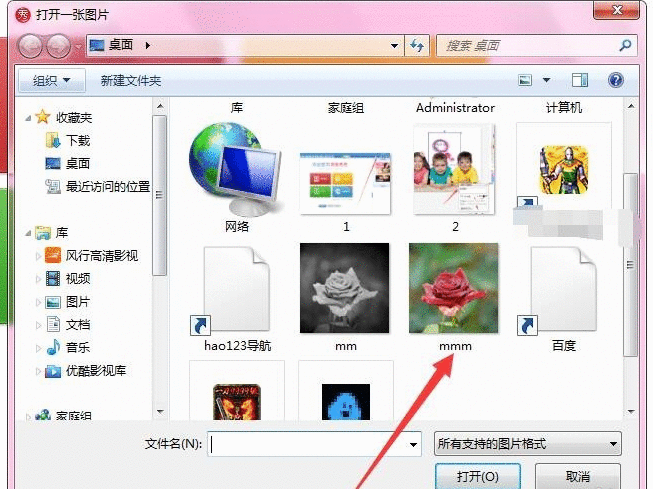The height and width of the screenshot is (489, 653).
Task: Select 音乐 library label
Action: pos(77,347)
